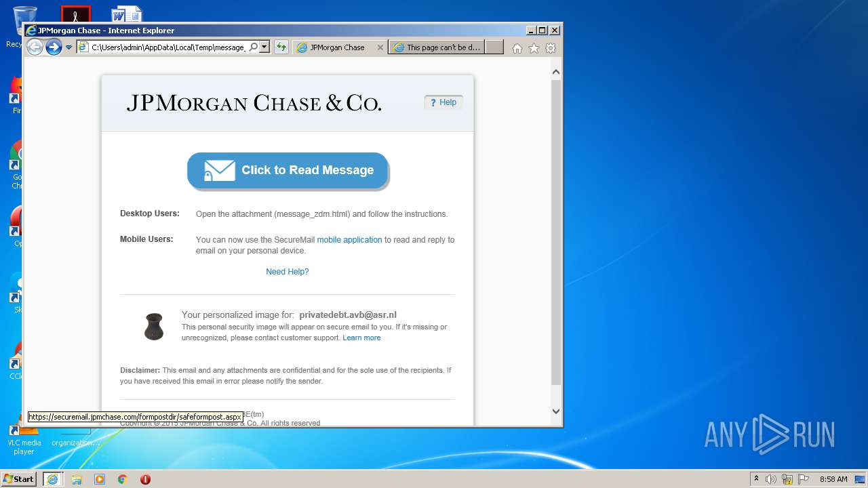Image resolution: width=868 pixels, height=488 pixels.
Task: Click the Internet Explorer Forward arrow button
Action: coord(54,47)
